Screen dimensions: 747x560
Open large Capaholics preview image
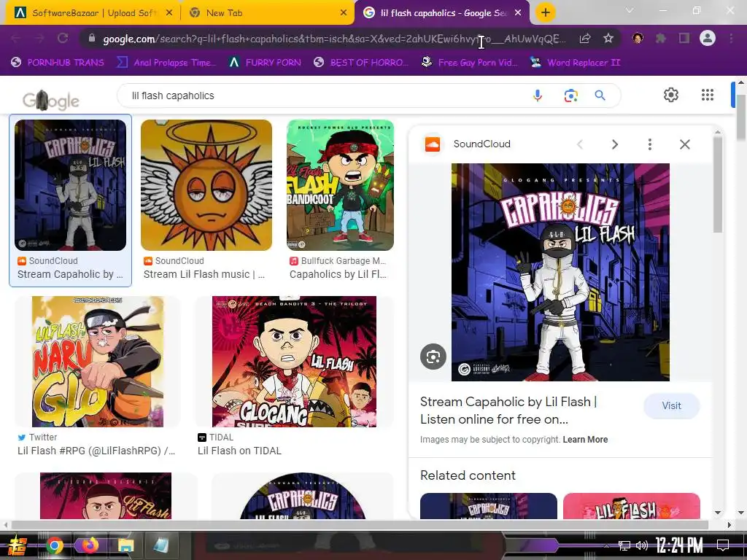click(560, 273)
